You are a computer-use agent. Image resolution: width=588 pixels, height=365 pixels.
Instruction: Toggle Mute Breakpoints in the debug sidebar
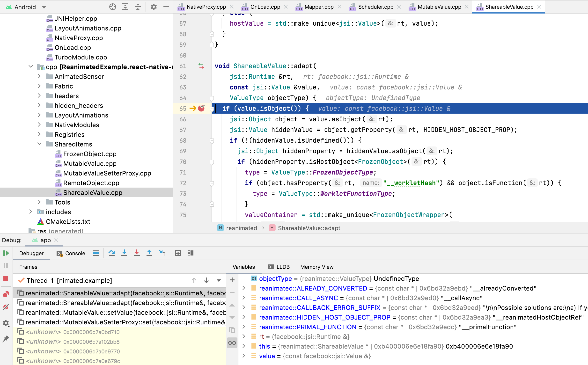[6, 307]
